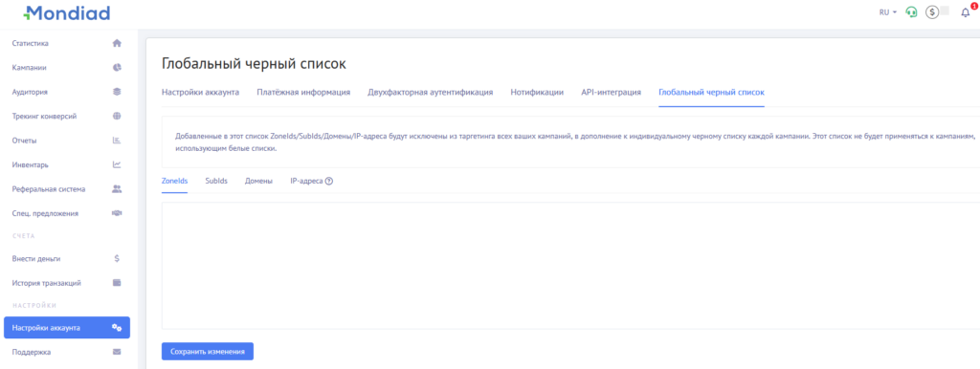Image resolution: width=980 pixels, height=369 pixels.
Task: Click the card icon beside История транзакций
Action: click(116, 283)
